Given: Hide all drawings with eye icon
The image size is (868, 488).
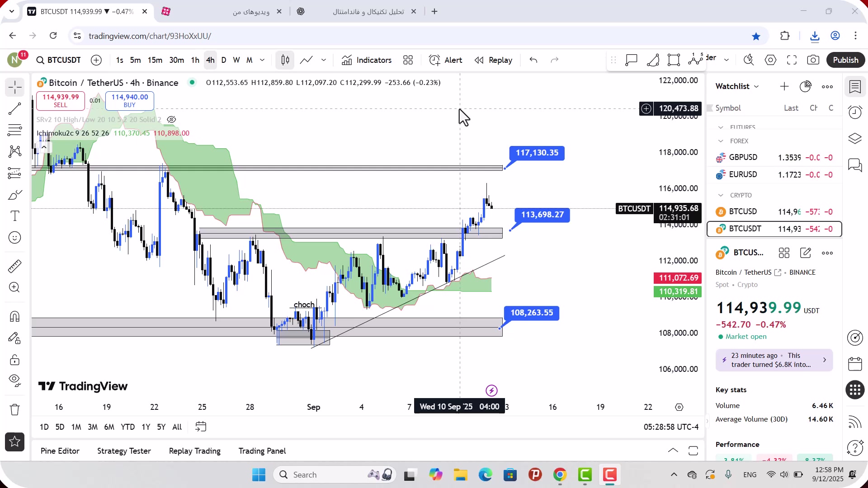Looking at the screenshot, I should coord(14,381).
